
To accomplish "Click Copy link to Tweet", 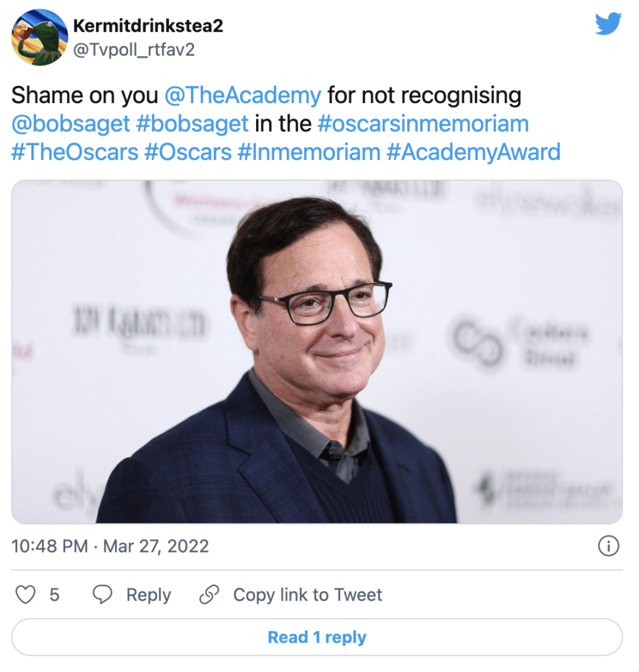I will (x=307, y=595).
